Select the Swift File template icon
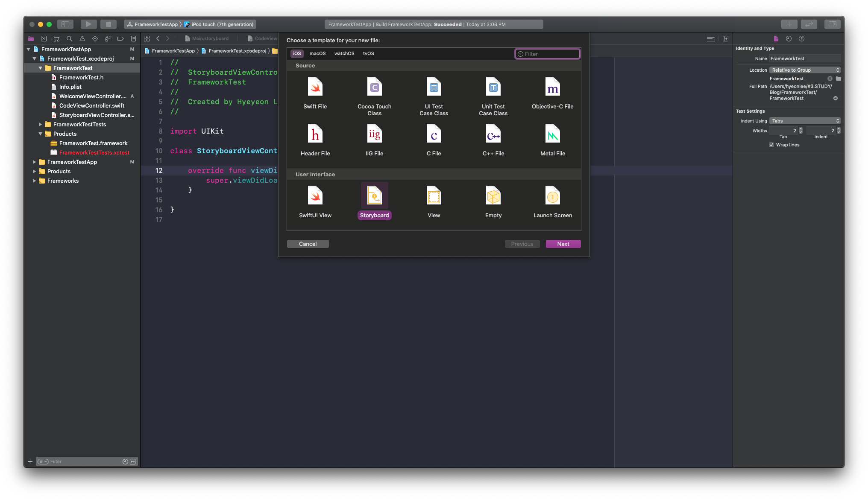 [315, 87]
